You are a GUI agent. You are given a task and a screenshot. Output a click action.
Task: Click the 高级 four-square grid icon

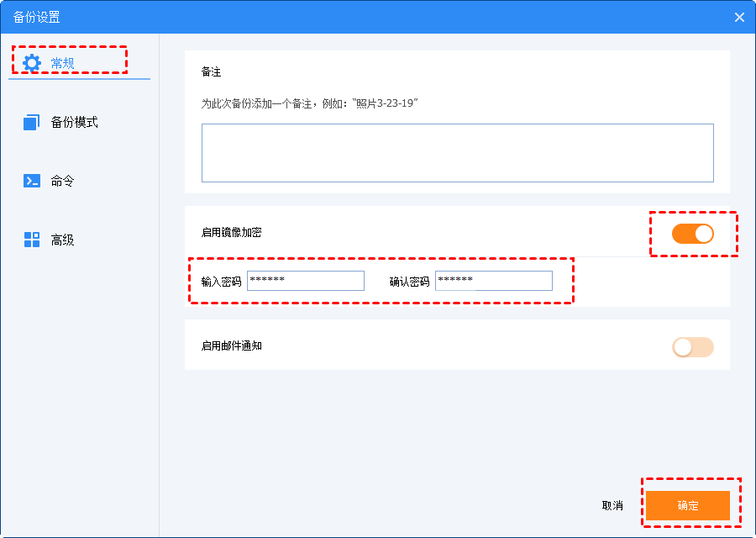(x=32, y=240)
